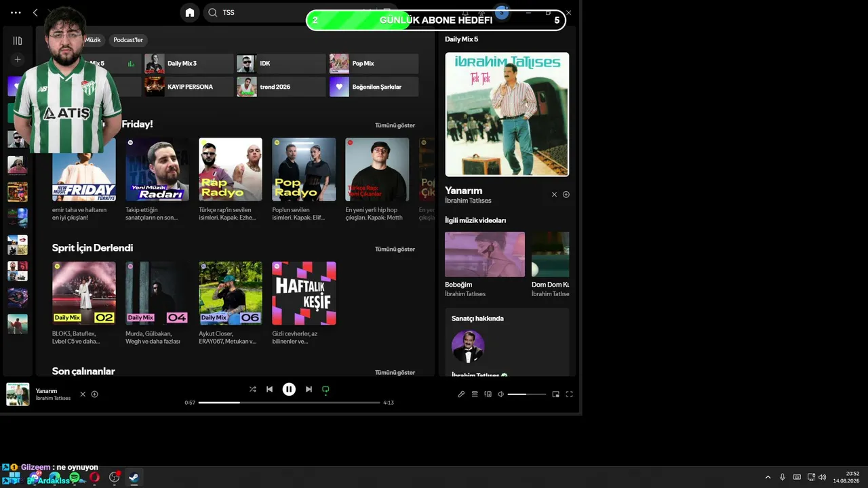Show all in Son çalınanlar
The width and height of the screenshot is (868, 488).
click(395, 373)
